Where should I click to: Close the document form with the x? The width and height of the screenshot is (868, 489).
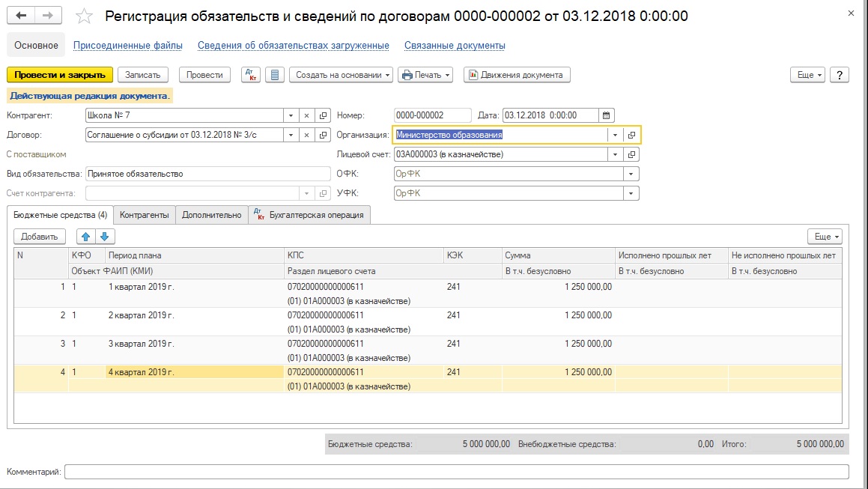click(851, 13)
